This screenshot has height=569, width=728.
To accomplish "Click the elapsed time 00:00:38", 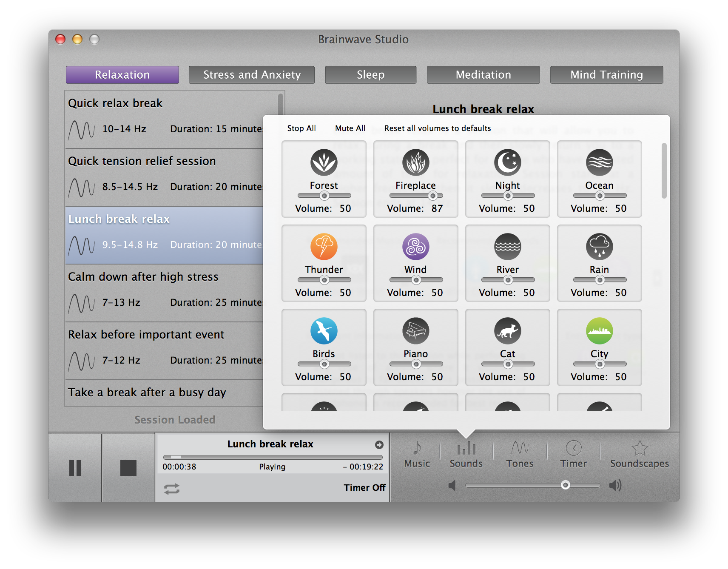I will [x=179, y=467].
